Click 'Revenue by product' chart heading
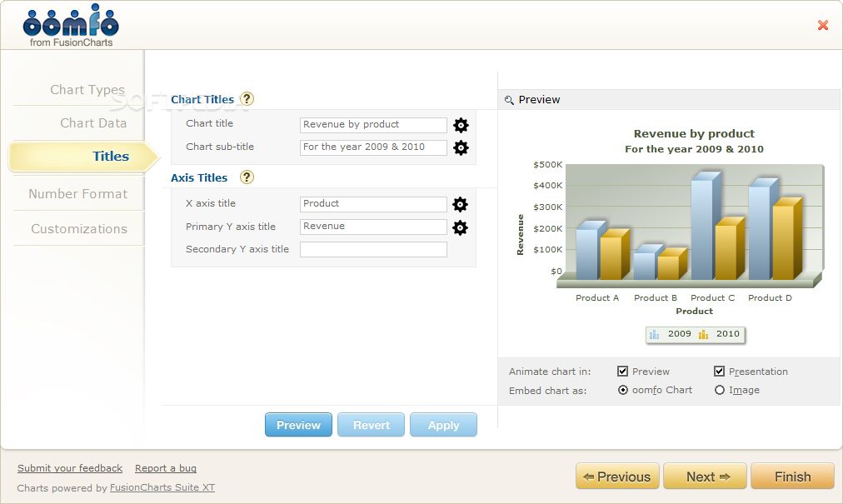Viewport: 843px width, 504px height. (x=694, y=134)
